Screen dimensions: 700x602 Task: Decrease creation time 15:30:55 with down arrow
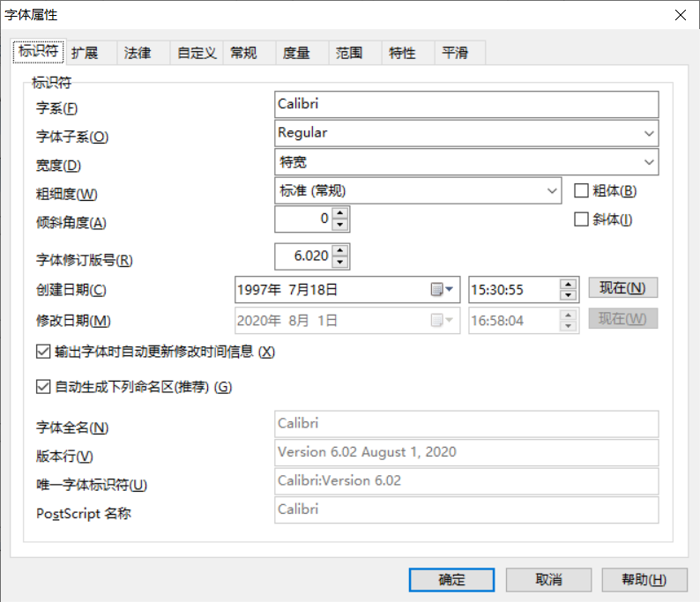pyautogui.click(x=568, y=295)
